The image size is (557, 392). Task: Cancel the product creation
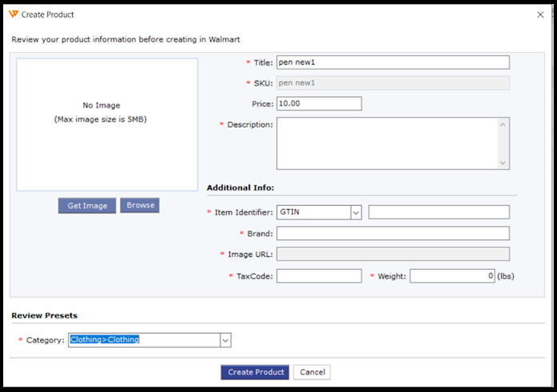[312, 372]
